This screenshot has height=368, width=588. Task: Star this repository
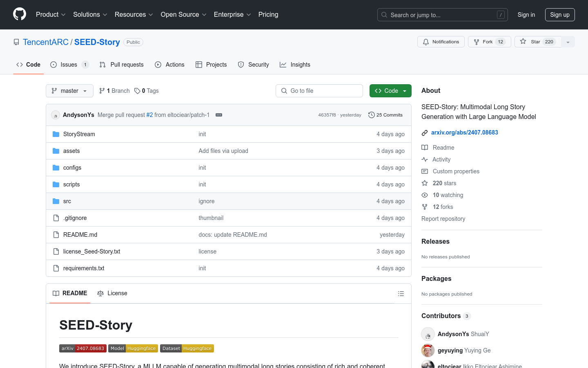(x=538, y=42)
